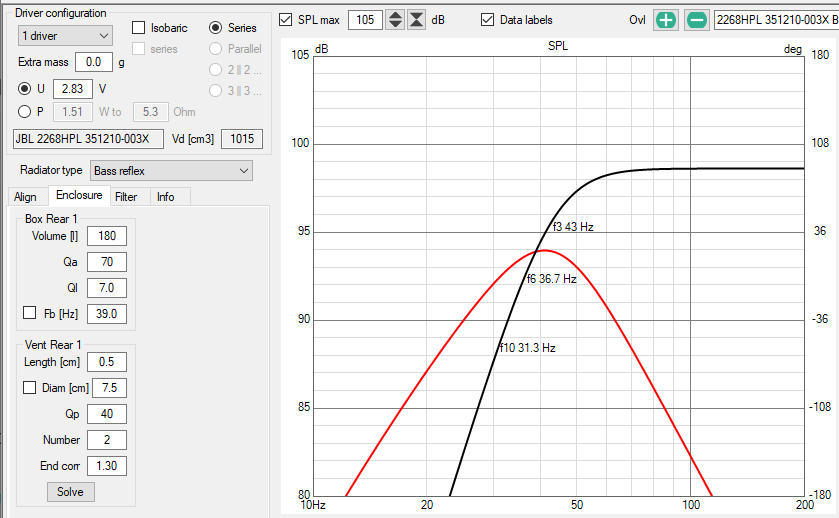This screenshot has width=839, height=518.
Task: Click the Box Volume 180 field
Action: click(107, 236)
